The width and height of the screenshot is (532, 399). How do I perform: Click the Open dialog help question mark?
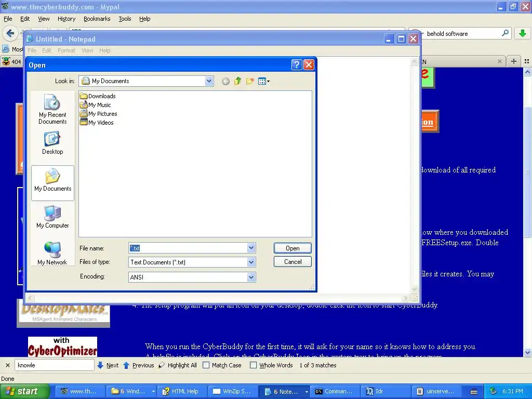(x=297, y=65)
